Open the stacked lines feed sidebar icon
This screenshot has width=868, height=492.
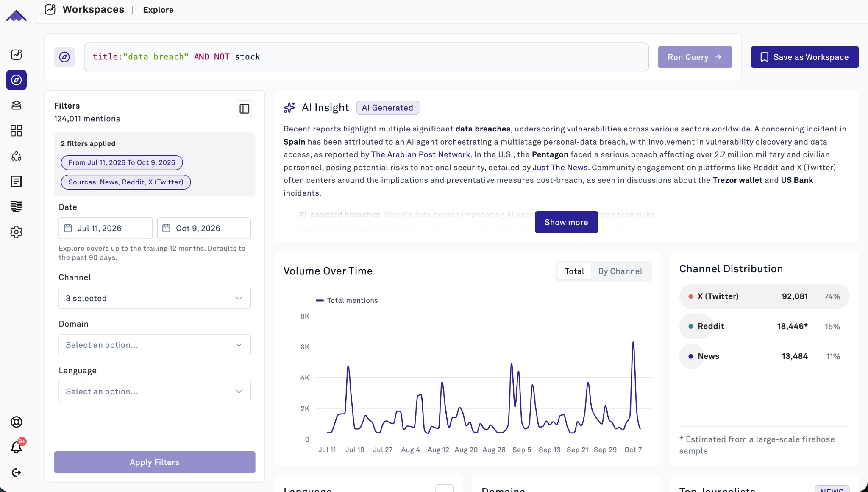point(16,207)
